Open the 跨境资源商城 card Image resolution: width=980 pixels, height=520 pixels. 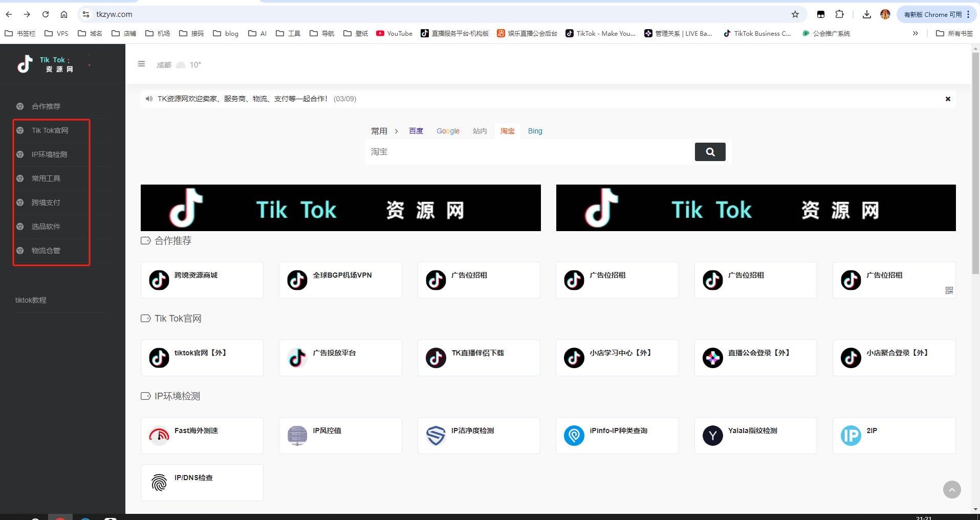(x=202, y=280)
